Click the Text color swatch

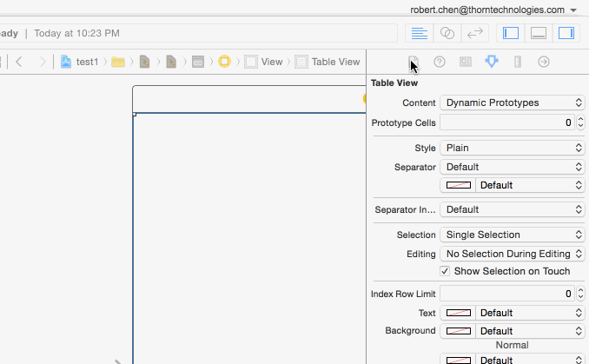click(459, 313)
